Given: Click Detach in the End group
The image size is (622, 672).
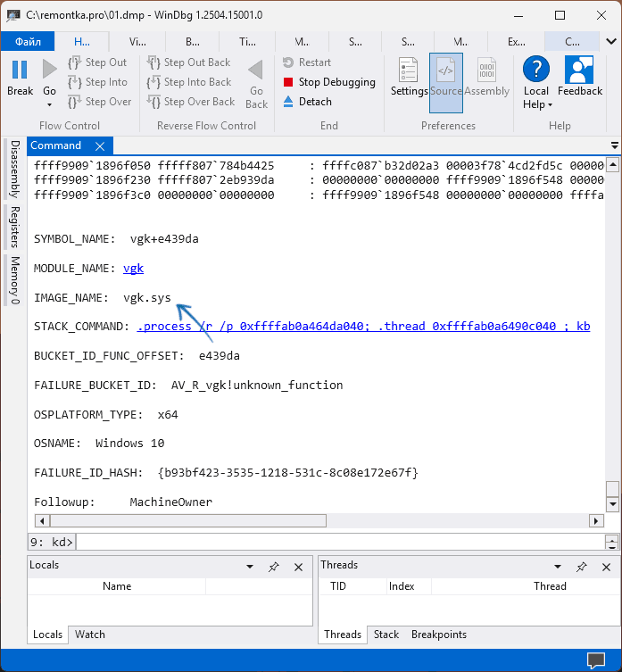Looking at the screenshot, I should 307,102.
